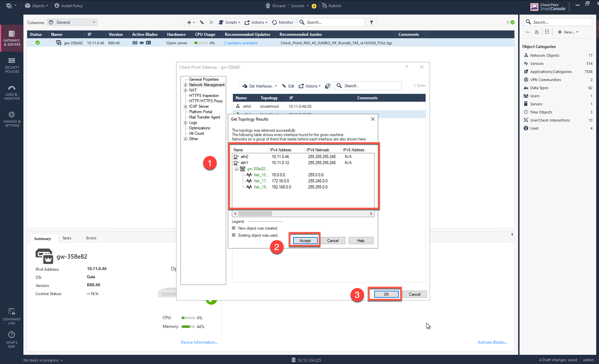Open the Device Information link

point(199,342)
